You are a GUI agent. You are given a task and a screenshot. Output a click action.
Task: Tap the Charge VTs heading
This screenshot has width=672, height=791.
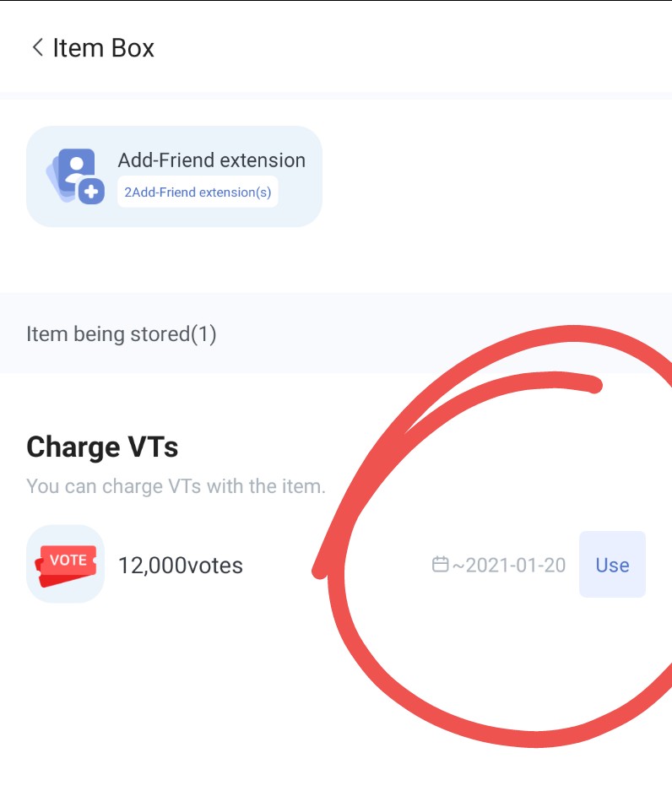pos(102,447)
